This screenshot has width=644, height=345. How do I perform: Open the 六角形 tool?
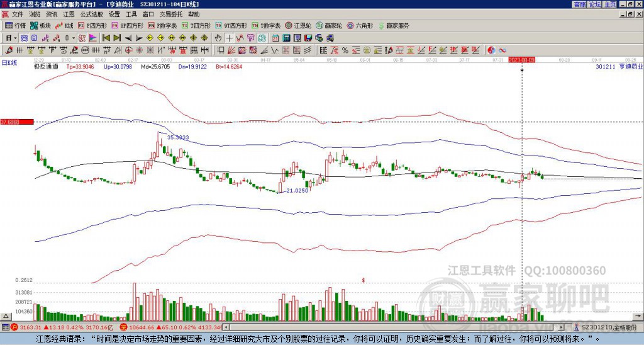tap(360, 25)
